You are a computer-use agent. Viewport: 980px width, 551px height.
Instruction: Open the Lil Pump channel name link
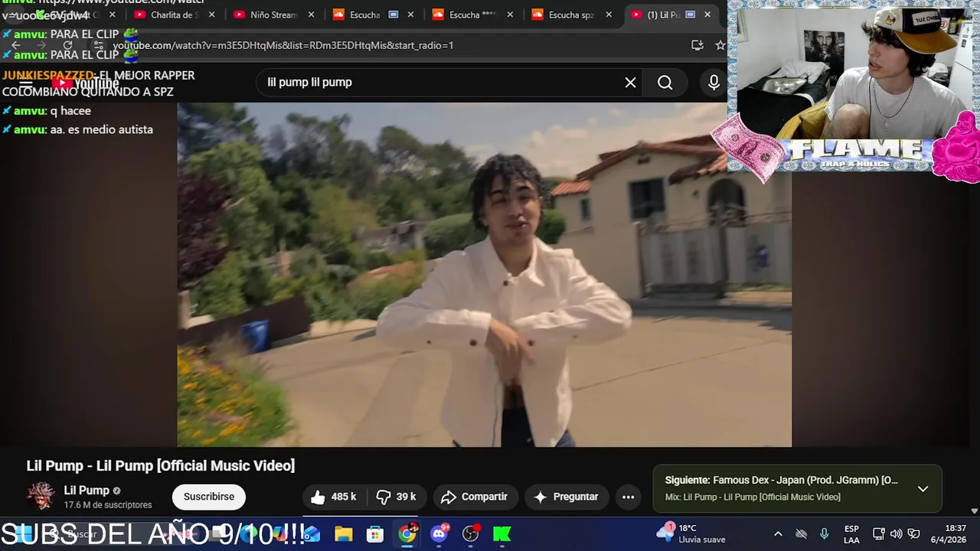(x=87, y=491)
